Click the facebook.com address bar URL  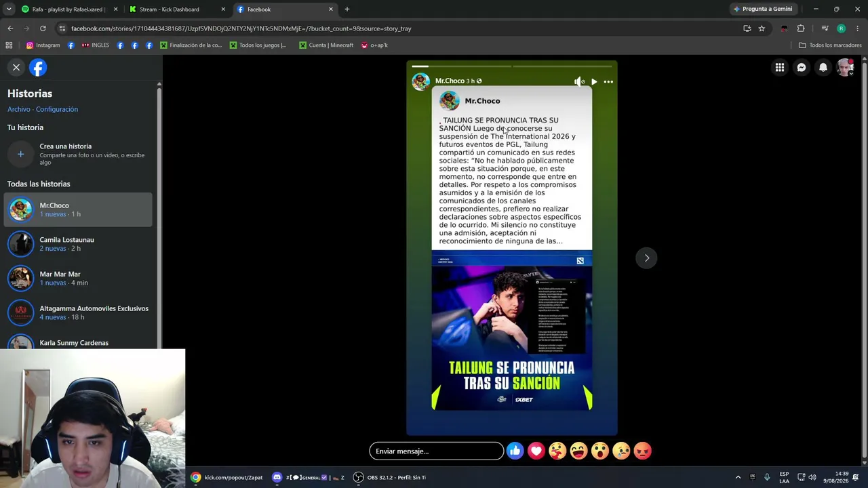coord(241,28)
